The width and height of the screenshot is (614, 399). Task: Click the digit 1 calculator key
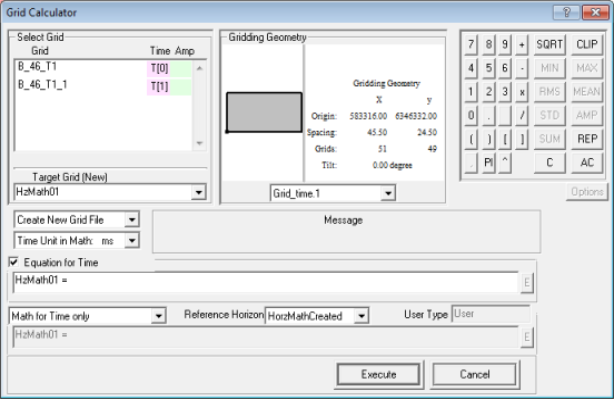tap(471, 92)
